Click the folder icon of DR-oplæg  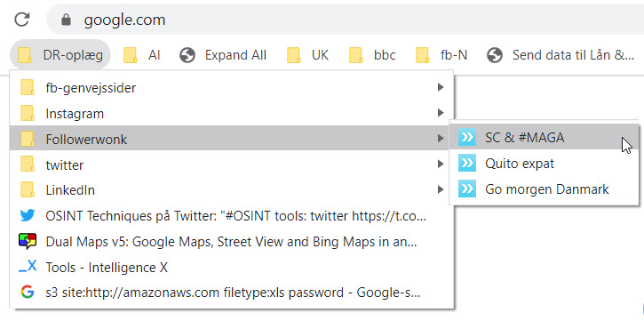(x=26, y=55)
